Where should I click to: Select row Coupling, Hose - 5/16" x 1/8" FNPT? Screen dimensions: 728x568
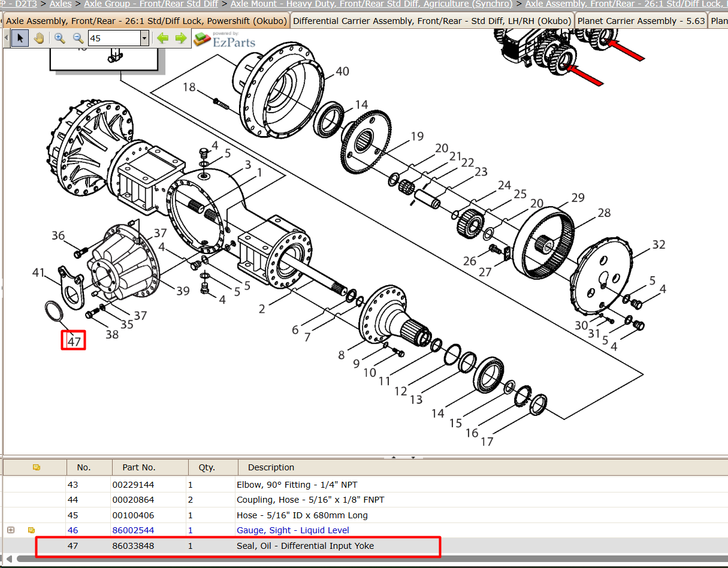click(x=365, y=500)
